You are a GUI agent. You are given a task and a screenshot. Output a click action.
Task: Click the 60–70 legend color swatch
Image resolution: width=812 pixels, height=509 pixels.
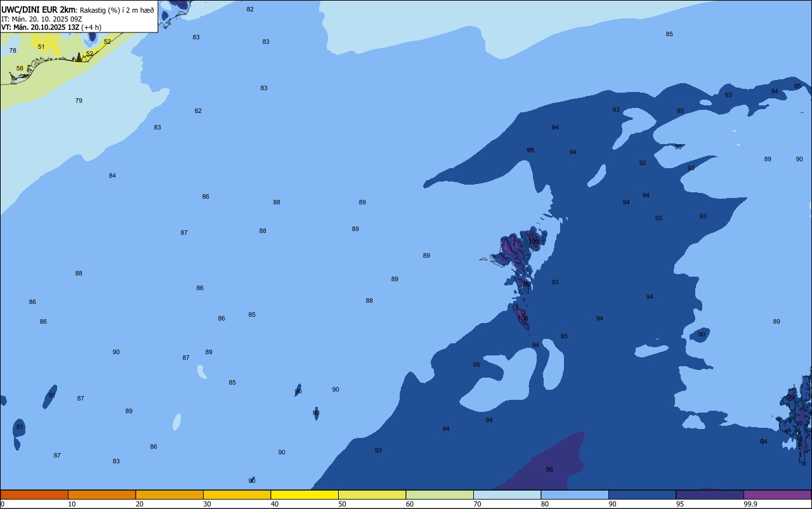pyautogui.click(x=440, y=494)
